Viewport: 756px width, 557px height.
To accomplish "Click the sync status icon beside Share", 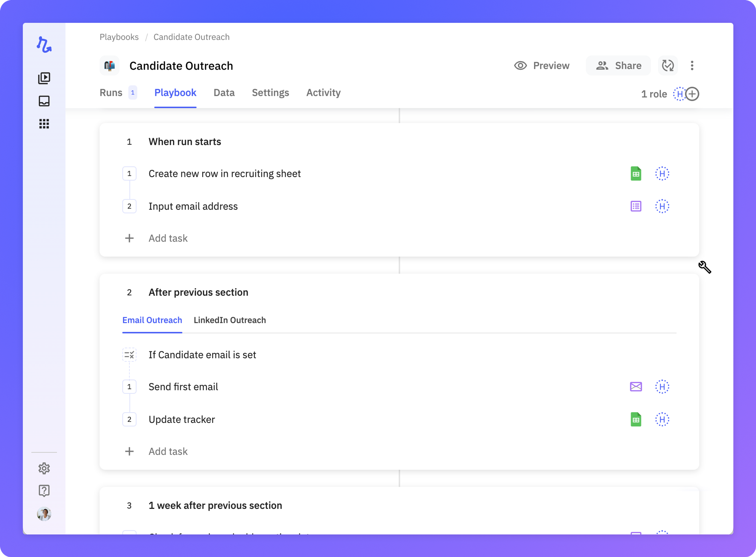I will [x=668, y=65].
